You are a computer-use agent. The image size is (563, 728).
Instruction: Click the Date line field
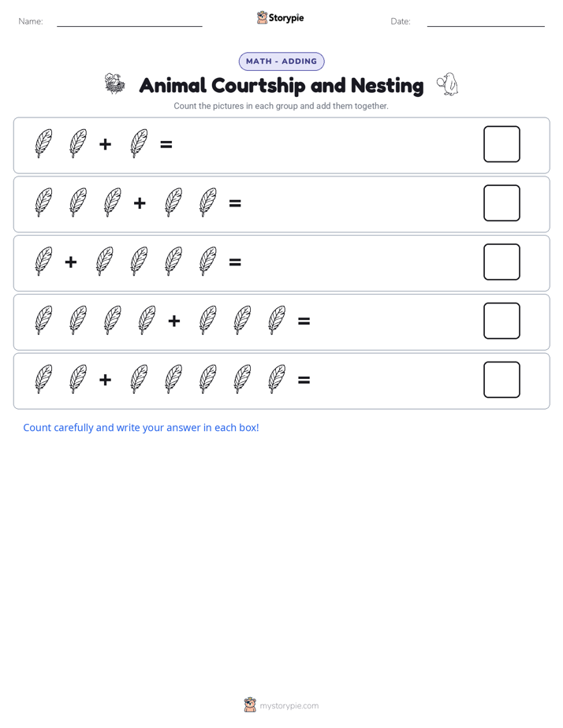pos(486,21)
